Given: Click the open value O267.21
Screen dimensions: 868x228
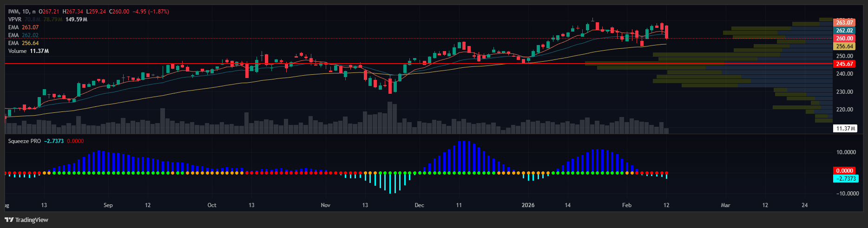Looking at the screenshot, I should click(48, 12).
